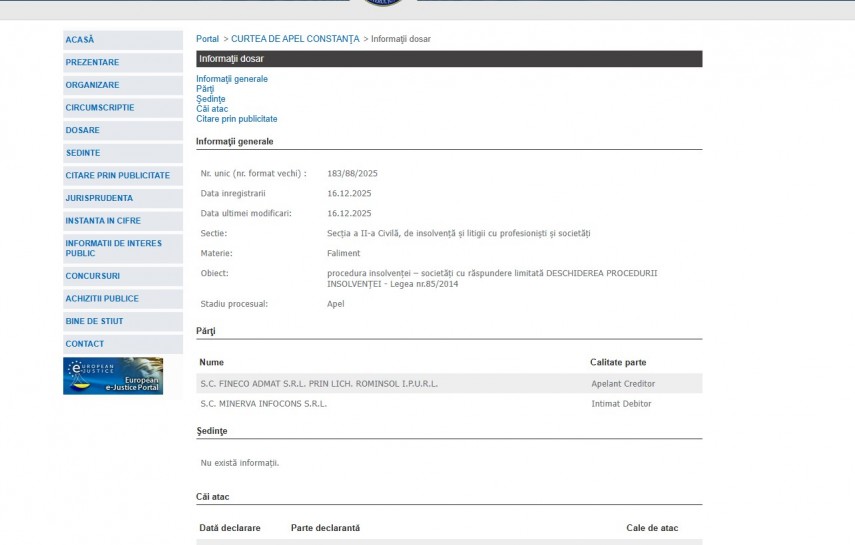Select CITARE PRIN PUBLICITATE in sidebar
The width and height of the screenshot is (855, 545).
click(x=117, y=176)
